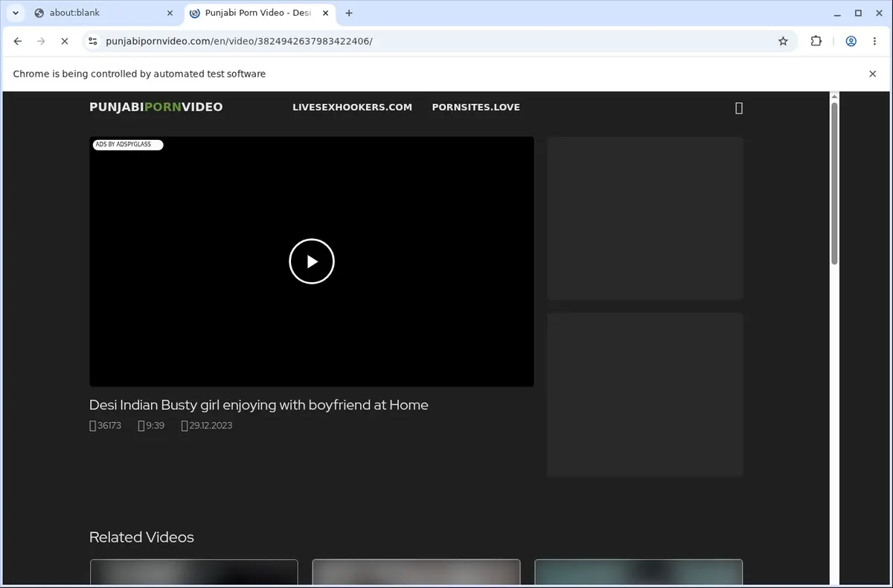Open LIVESEXHOOKERS.COM header link
Image resolution: width=893 pixels, height=588 pixels.
[352, 107]
